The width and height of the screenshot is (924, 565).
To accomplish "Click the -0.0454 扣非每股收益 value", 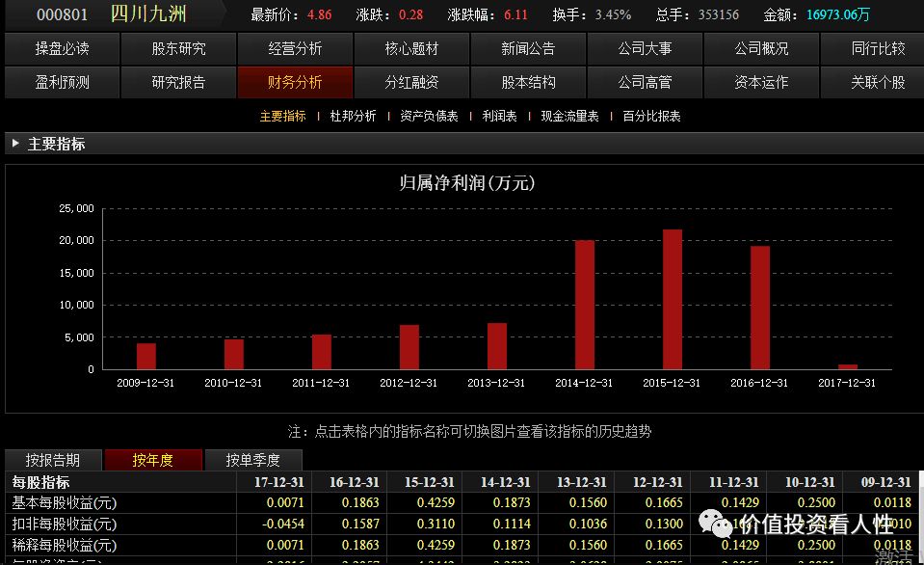I will tap(283, 524).
